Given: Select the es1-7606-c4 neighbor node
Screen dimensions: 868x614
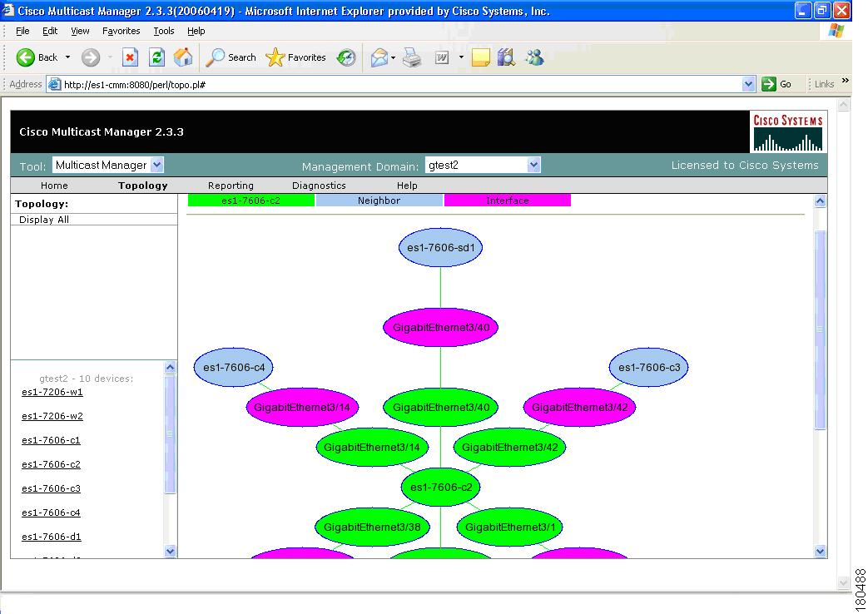Looking at the screenshot, I should point(234,367).
